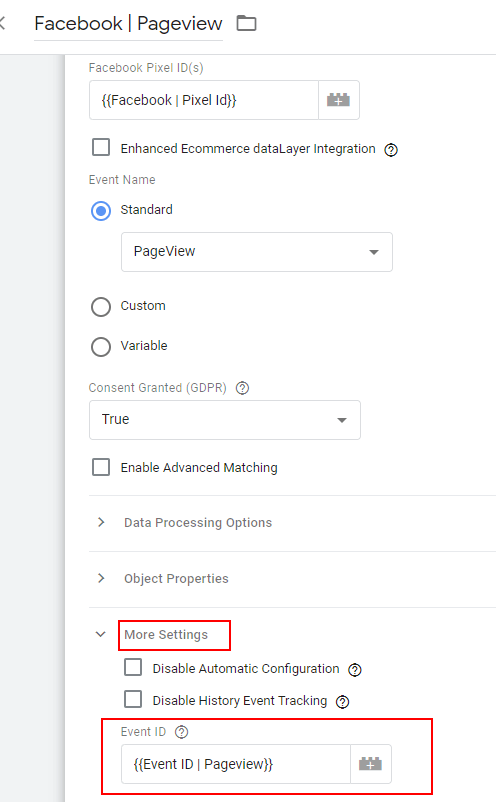Click the folder icon beside tag name
496x802 pixels.
tap(246, 23)
